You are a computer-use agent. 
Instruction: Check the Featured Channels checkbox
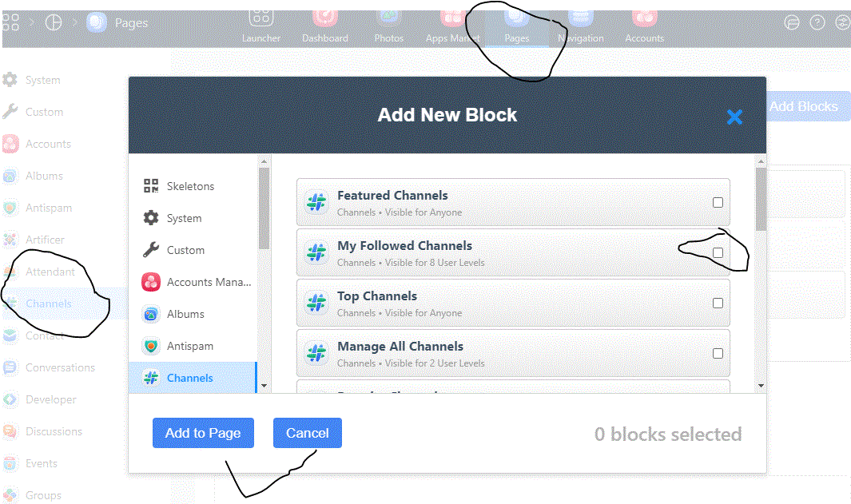pos(718,202)
